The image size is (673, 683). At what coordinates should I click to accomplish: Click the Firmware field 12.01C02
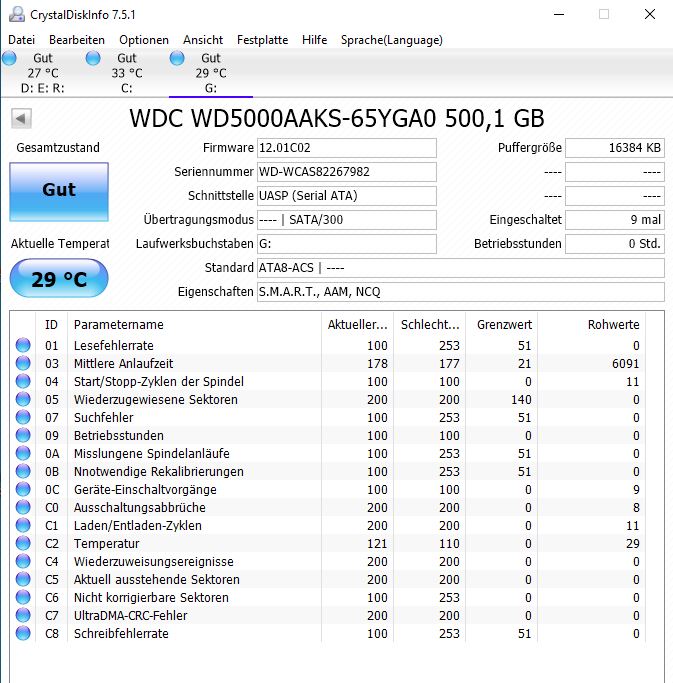[347, 148]
